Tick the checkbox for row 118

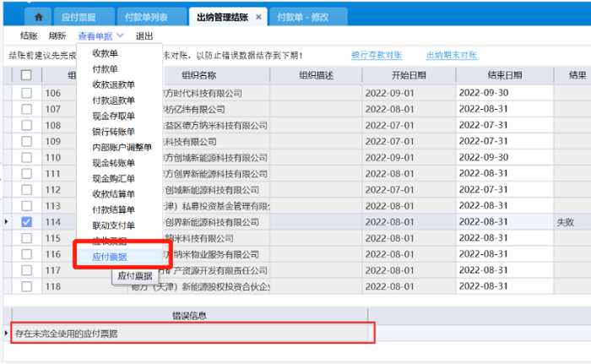26,286
